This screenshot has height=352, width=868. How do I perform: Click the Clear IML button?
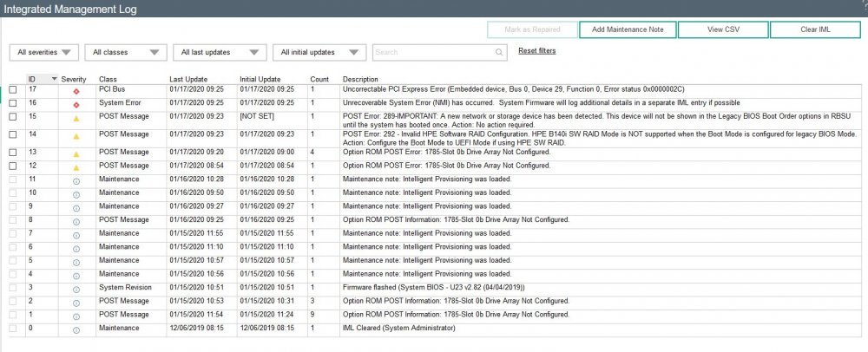click(x=815, y=29)
